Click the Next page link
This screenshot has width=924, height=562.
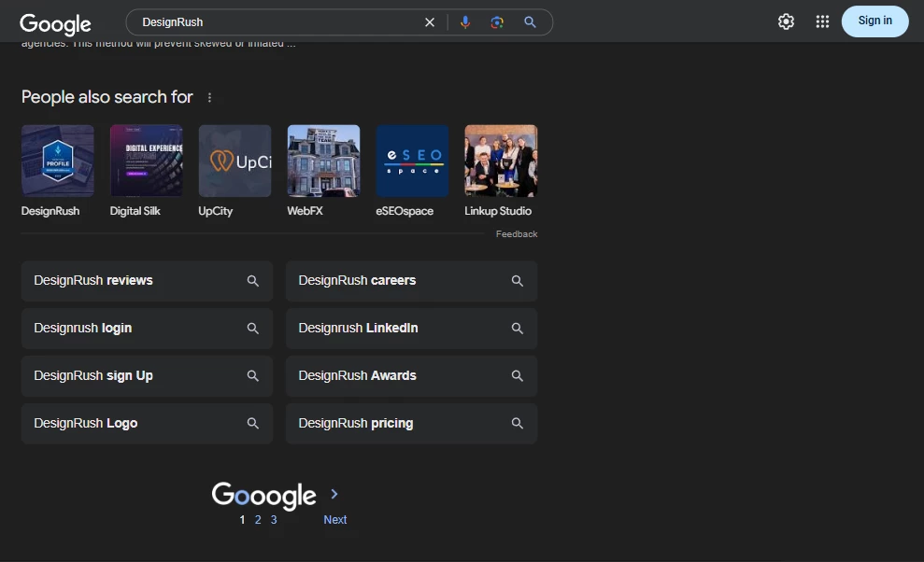click(334, 520)
